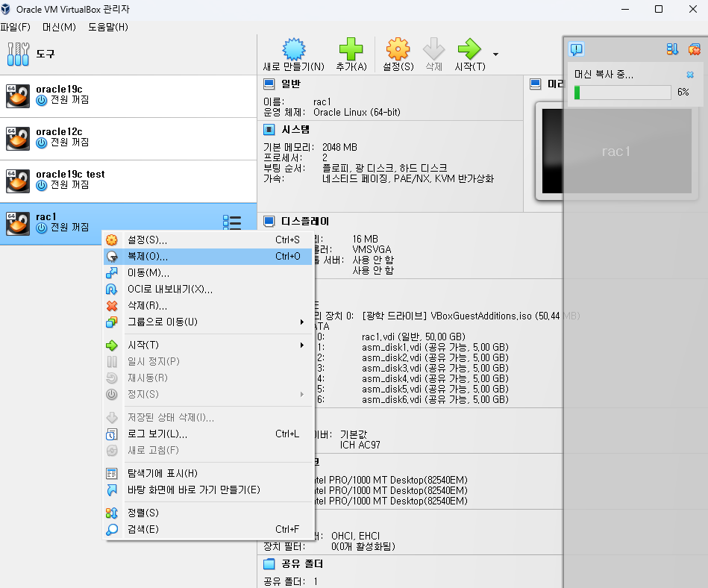
Task: Click the Reset (재시동) entry
Action: [207, 378]
